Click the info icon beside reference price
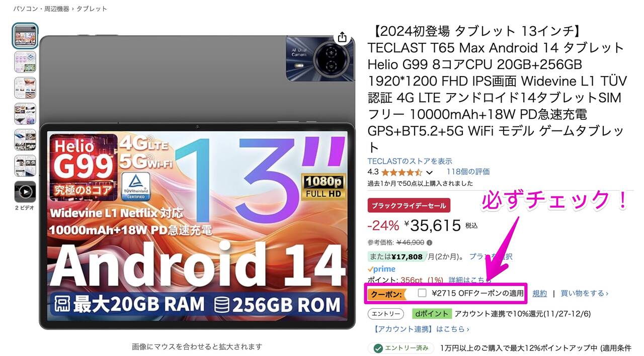 429,242
